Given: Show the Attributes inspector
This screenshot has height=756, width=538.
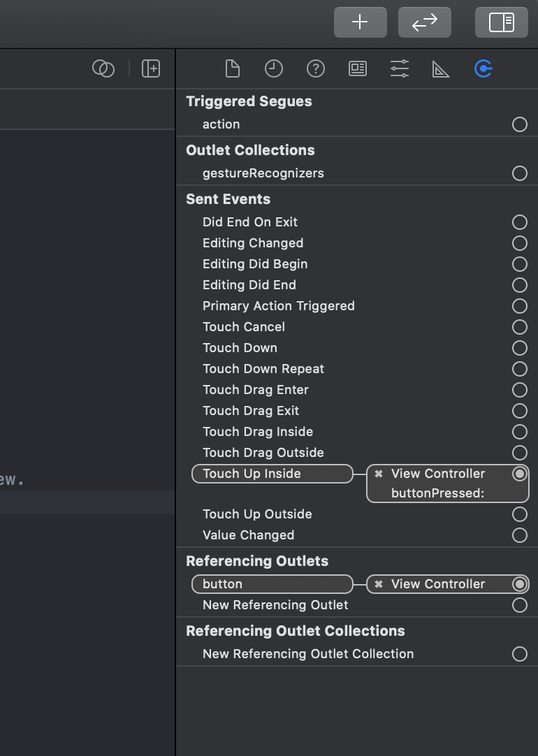Looking at the screenshot, I should click(400, 68).
